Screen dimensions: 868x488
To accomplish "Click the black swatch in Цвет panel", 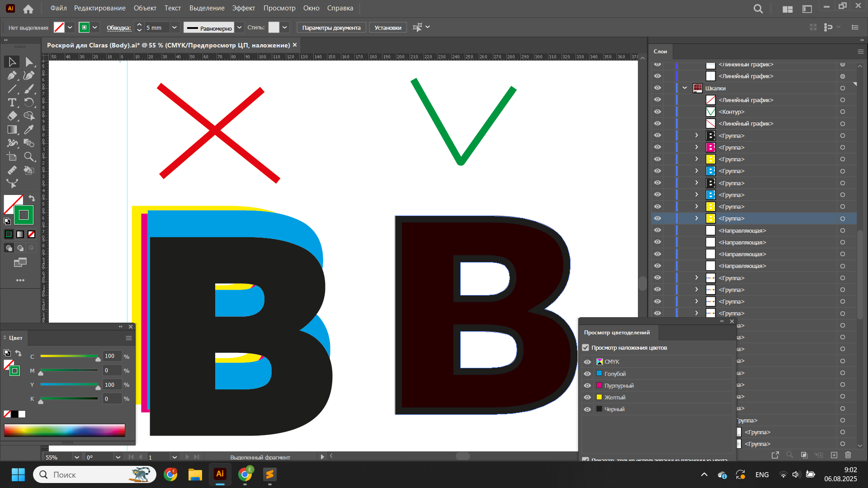I will coord(15,414).
